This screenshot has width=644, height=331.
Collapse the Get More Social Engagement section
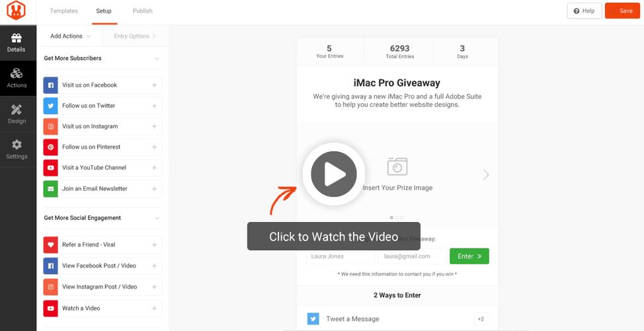click(157, 218)
